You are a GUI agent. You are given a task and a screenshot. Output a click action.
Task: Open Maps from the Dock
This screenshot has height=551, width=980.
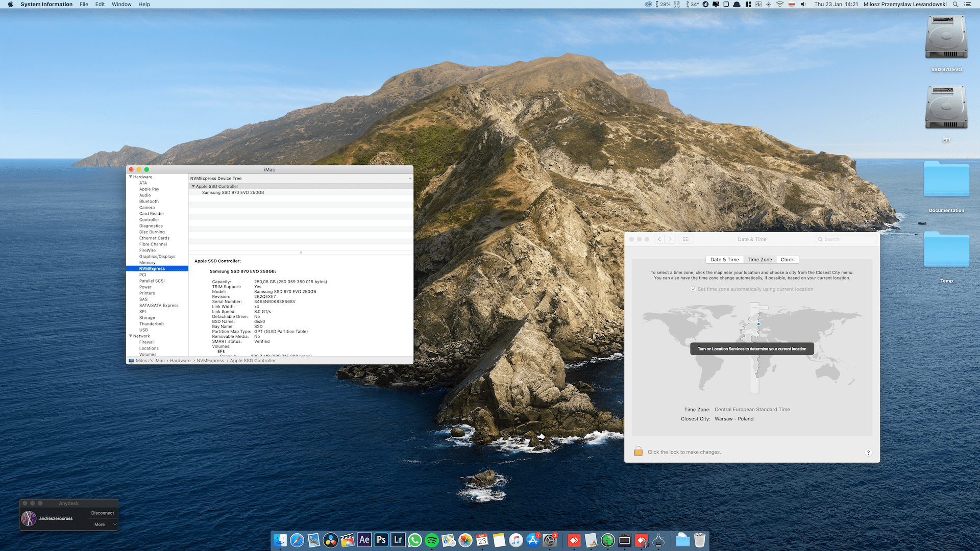coord(448,540)
